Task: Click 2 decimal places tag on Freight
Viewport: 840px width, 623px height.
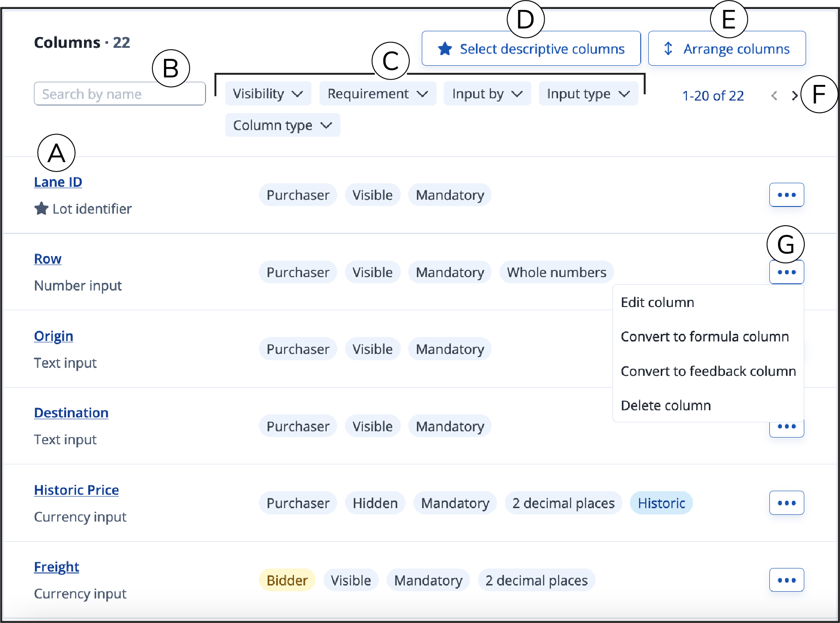Action: pyautogui.click(x=537, y=580)
